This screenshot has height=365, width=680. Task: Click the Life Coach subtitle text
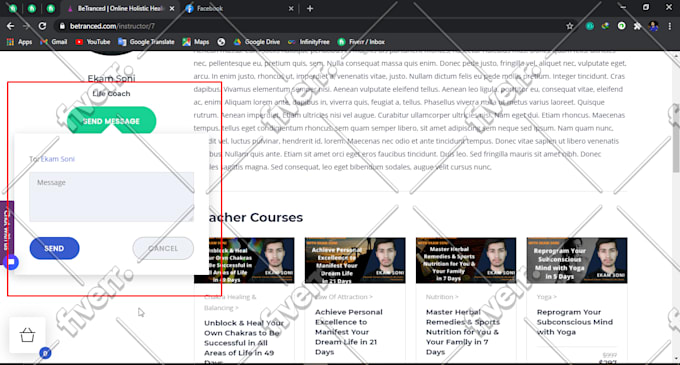click(111, 93)
